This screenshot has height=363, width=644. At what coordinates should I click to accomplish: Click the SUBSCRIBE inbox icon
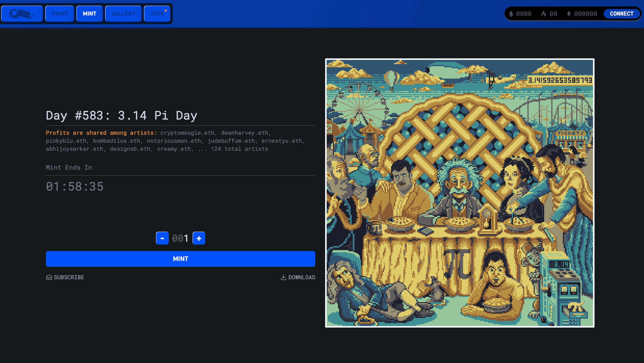click(49, 277)
